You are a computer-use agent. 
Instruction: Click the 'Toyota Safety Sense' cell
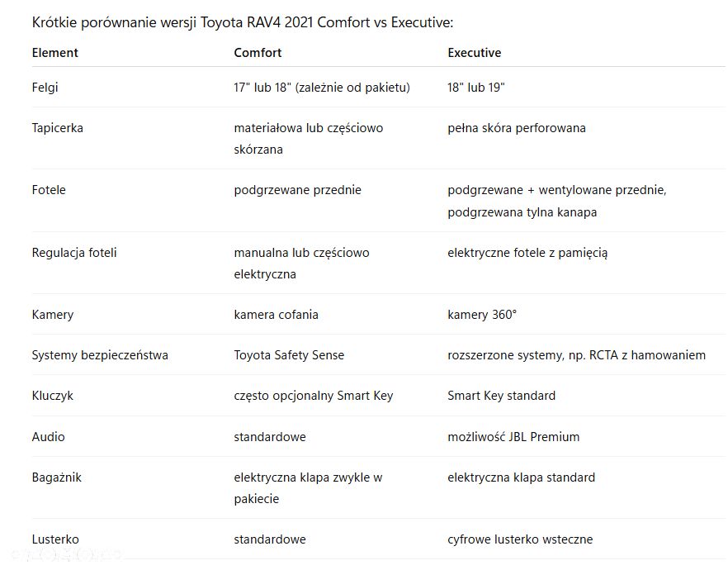[x=289, y=355]
